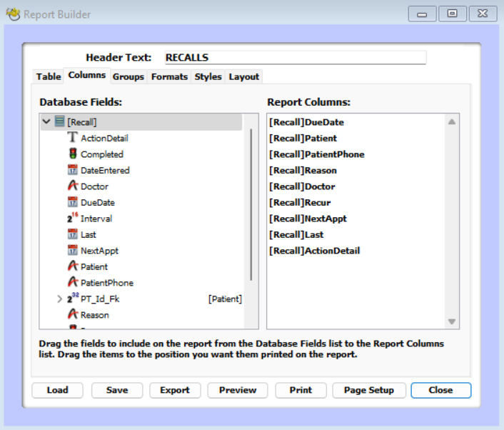Maximize the Report Builder window
This screenshot has width=504, height=430.
(453, 14)
